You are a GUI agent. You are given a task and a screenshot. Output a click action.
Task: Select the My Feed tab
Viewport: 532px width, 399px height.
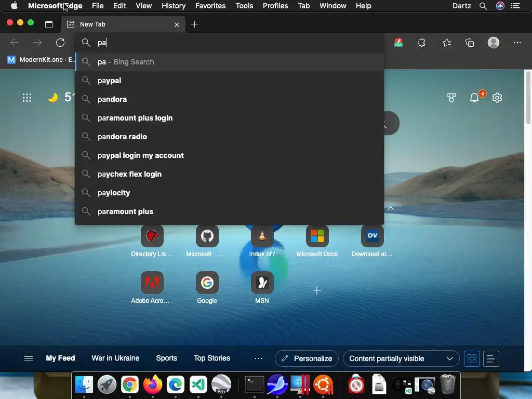click(60, 358)
